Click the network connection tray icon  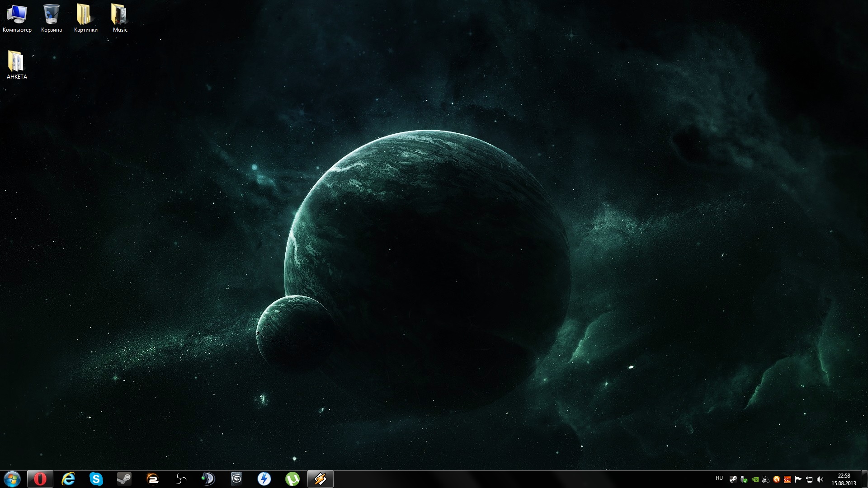pos(809,479)
